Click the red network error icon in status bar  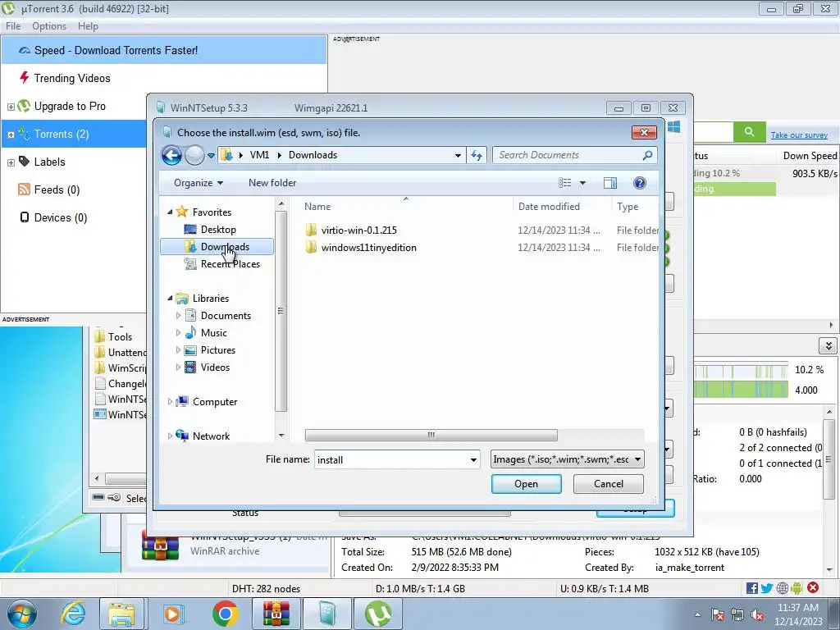(x=813, y=587)
